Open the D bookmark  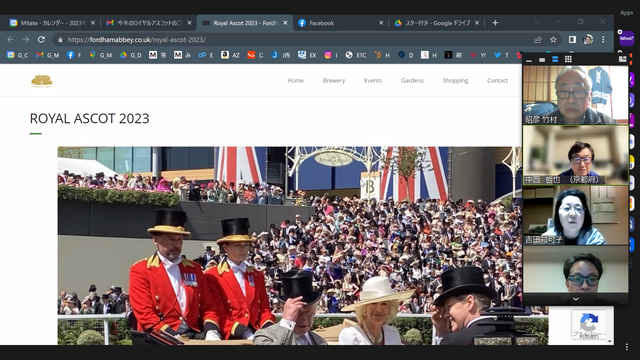[406, 55]
